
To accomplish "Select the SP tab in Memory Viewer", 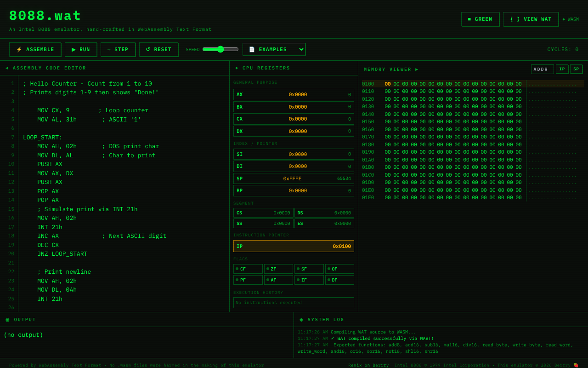I will 576,69.
